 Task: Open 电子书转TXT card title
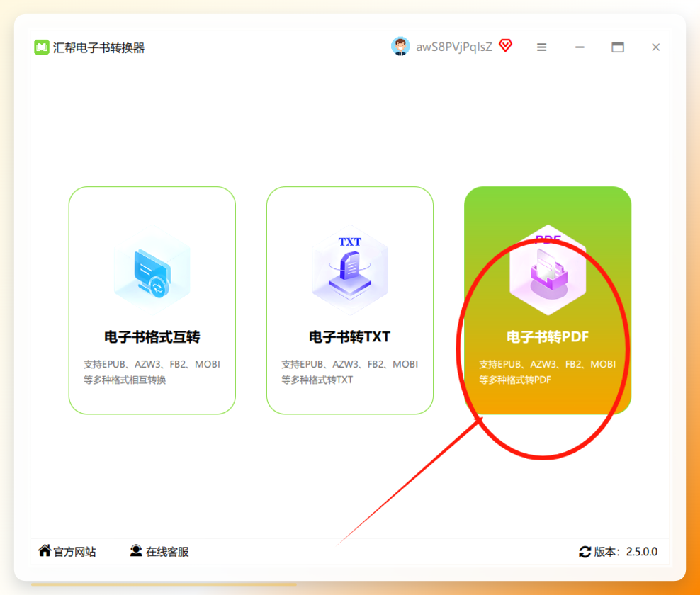coord(350,337)
